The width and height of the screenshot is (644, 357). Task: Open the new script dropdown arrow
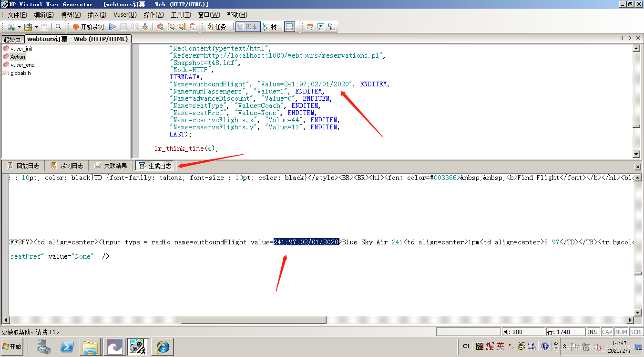click(x=19, y=27)
